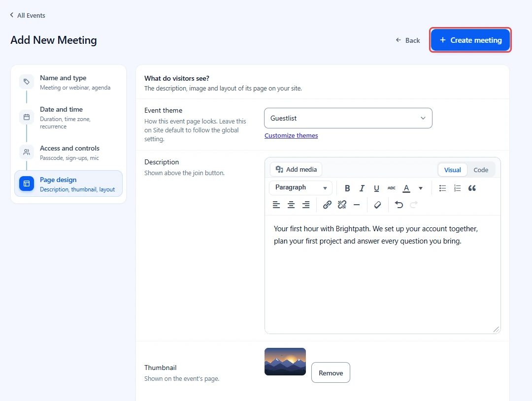This screenshot has width=532, height=401.
Task: Click the 'What do visitors see?' heading
Action: (177, 78)
